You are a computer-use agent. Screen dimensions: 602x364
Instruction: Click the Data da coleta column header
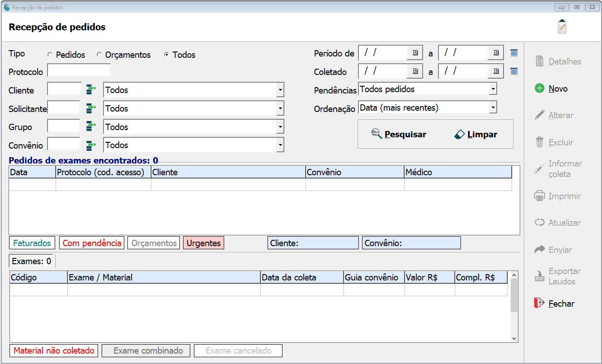302,277
